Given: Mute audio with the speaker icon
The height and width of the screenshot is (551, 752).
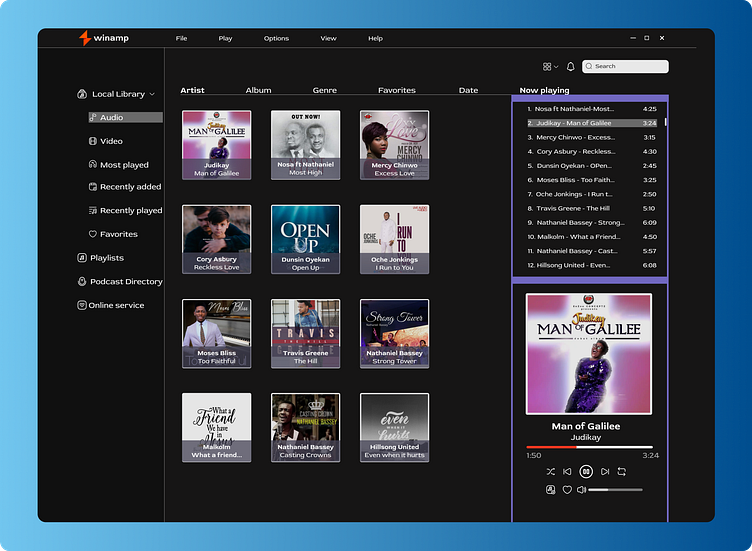Looking at the screenshot, I should tap(582, 490).
